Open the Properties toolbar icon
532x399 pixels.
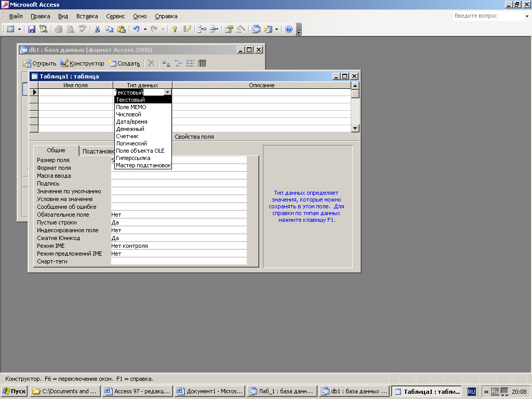[229, 29]
